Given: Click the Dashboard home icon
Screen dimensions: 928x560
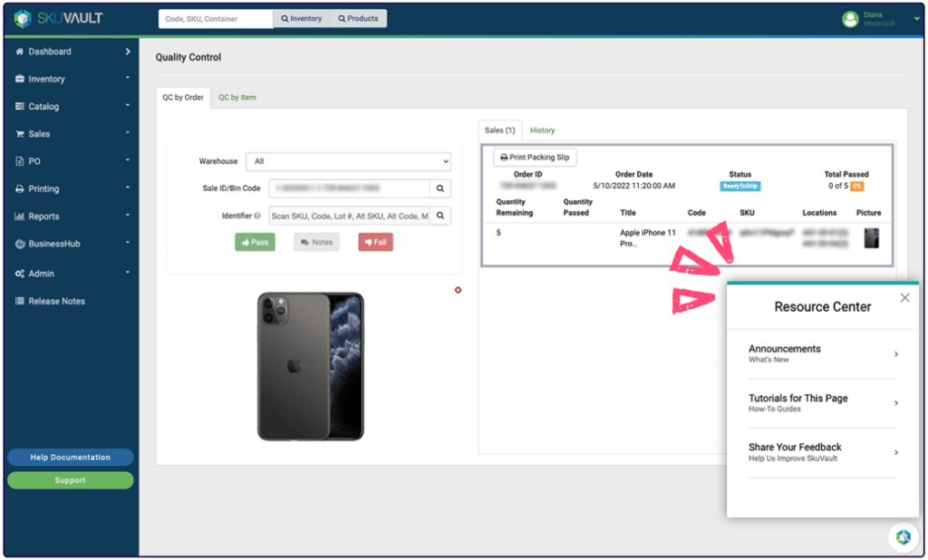Looking at the screenshot, I should 20,52.
